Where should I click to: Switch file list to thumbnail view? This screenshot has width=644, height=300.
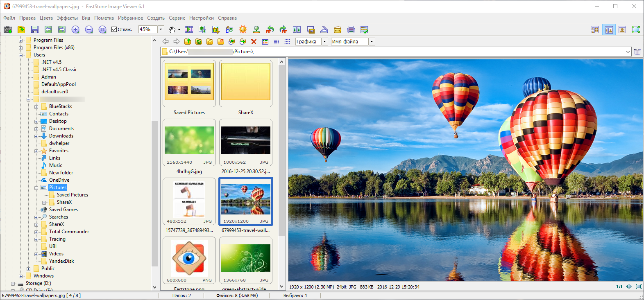coord(265,41)
